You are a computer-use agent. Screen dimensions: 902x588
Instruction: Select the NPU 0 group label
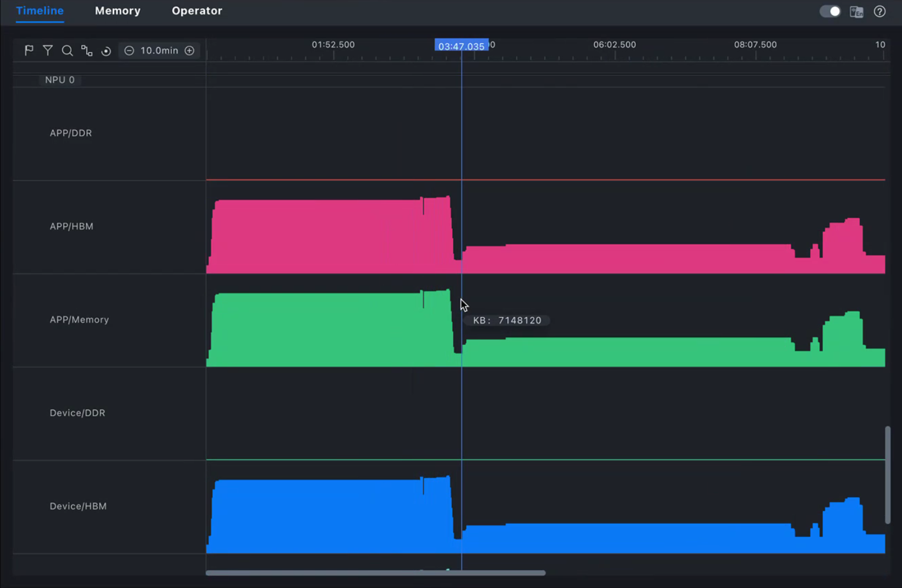[60, 80]
